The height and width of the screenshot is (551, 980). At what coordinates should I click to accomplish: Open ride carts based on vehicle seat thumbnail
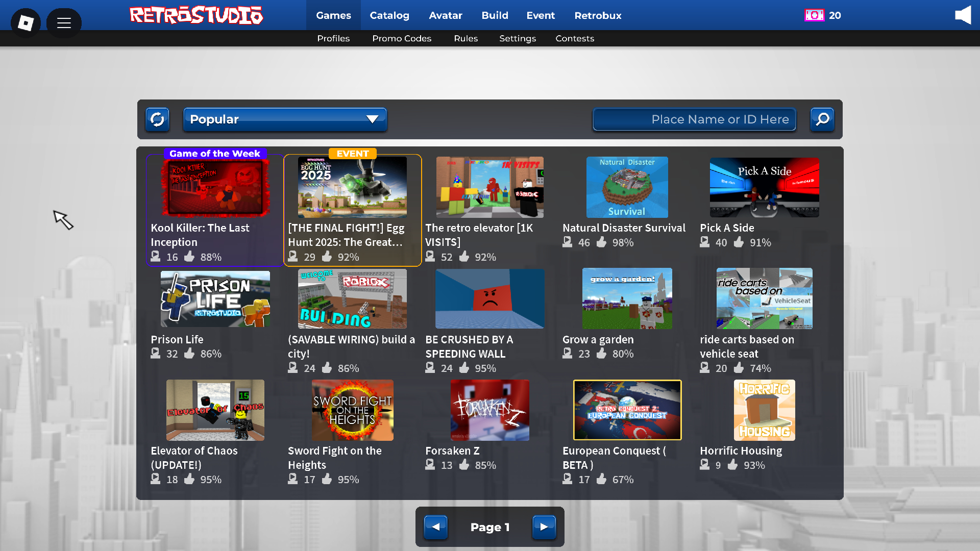765,298
